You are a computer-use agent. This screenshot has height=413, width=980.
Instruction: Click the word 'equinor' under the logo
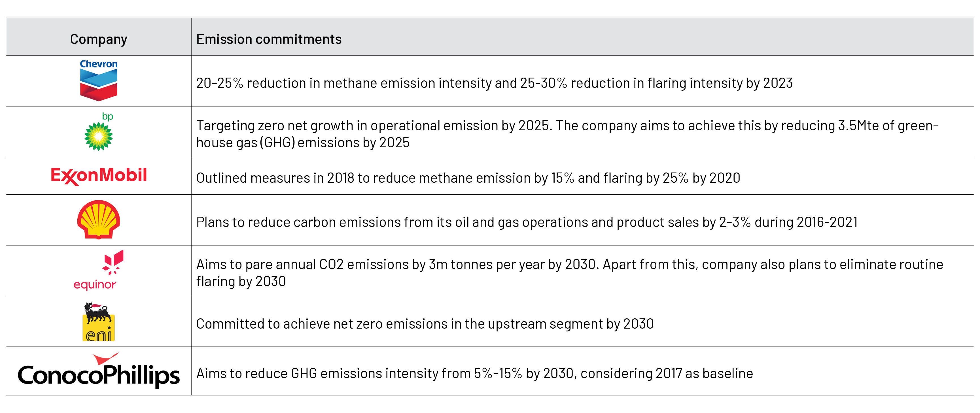pos(95,285)
